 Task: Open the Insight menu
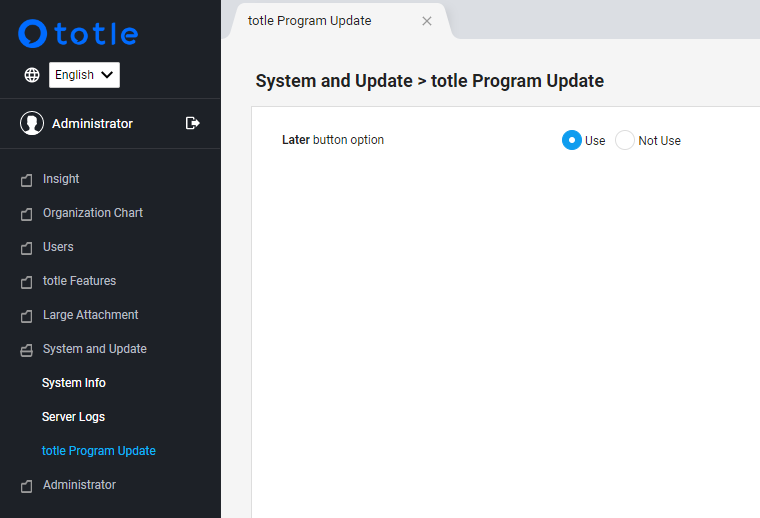[x=61, y=179]
